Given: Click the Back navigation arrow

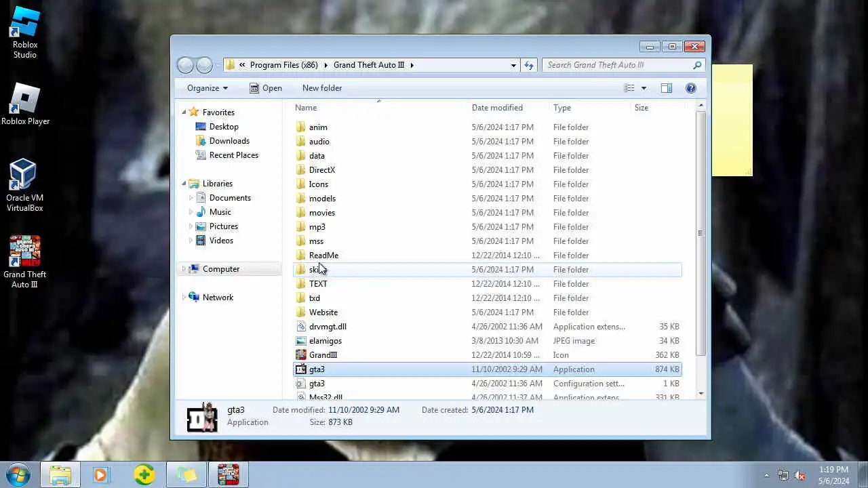Looking at the screenshot, I should point(185,65).
